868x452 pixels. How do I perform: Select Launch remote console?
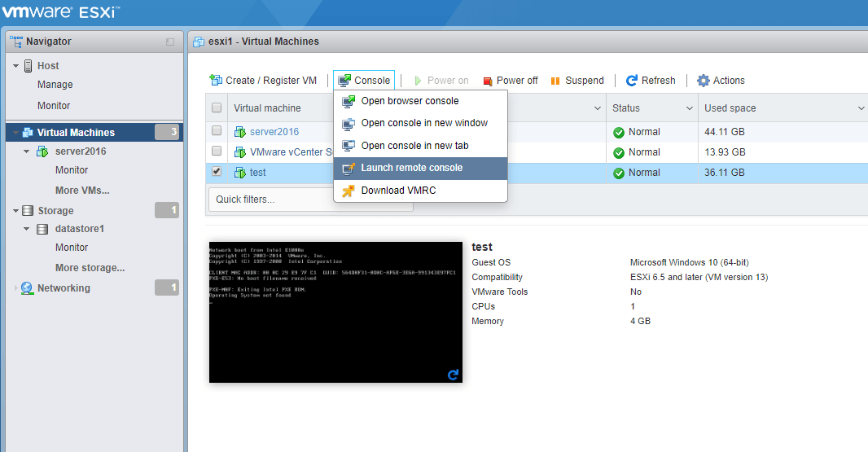(x=421, y=168)
